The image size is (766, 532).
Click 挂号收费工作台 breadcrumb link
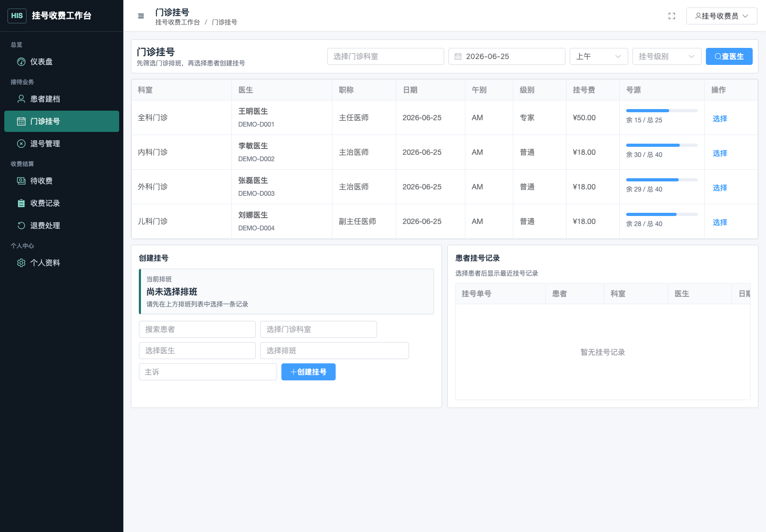pyautogui.click(x=178, y=22)
